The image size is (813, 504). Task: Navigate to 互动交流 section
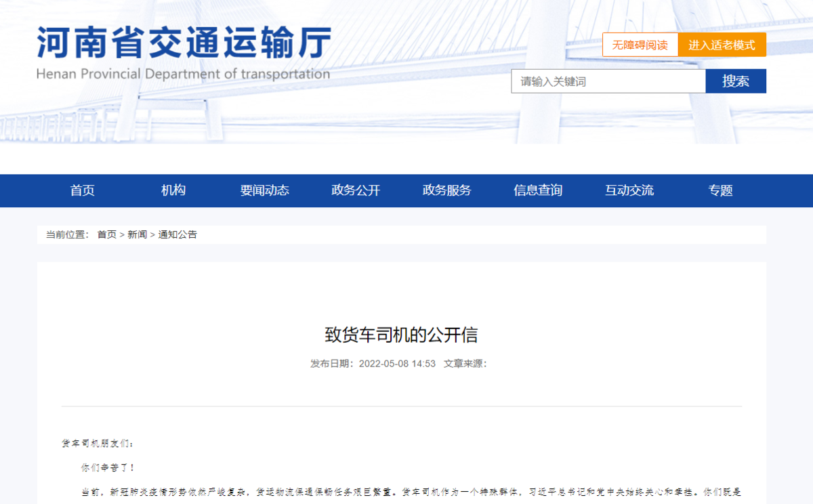pyautogui.click(x=629, y=190)
